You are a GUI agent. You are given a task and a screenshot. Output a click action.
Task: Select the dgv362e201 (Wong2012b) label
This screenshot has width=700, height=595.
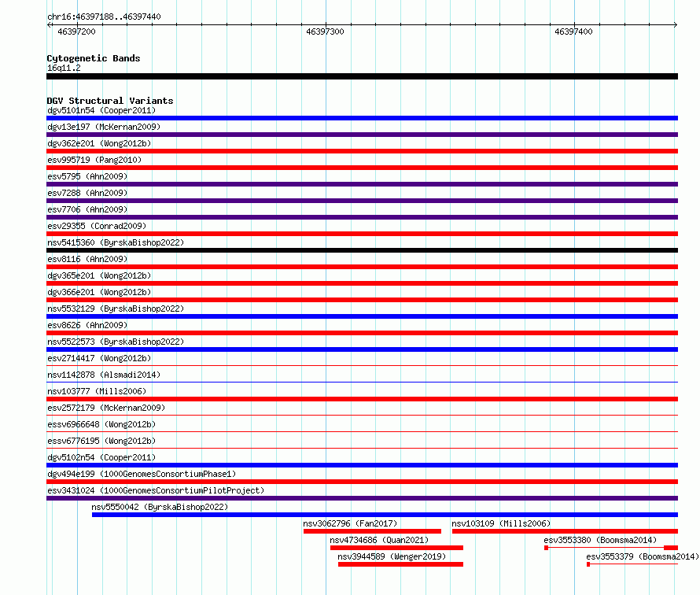[x=99, y=143]
